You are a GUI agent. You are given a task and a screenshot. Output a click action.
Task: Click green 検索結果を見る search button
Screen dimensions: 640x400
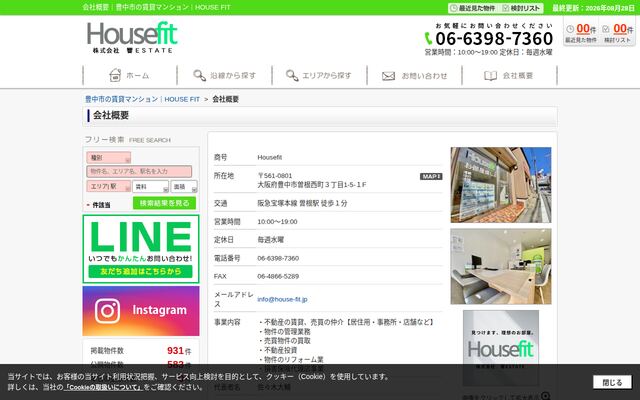coord(164,203)
